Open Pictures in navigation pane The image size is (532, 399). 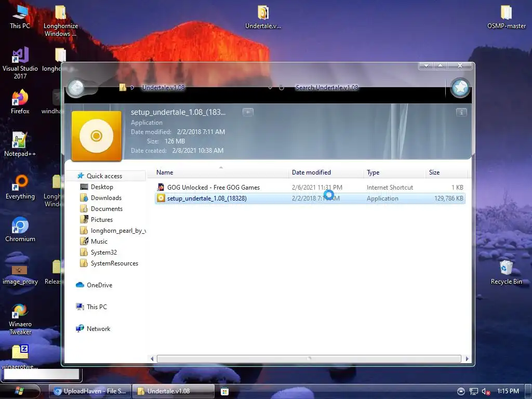[101, 220]
